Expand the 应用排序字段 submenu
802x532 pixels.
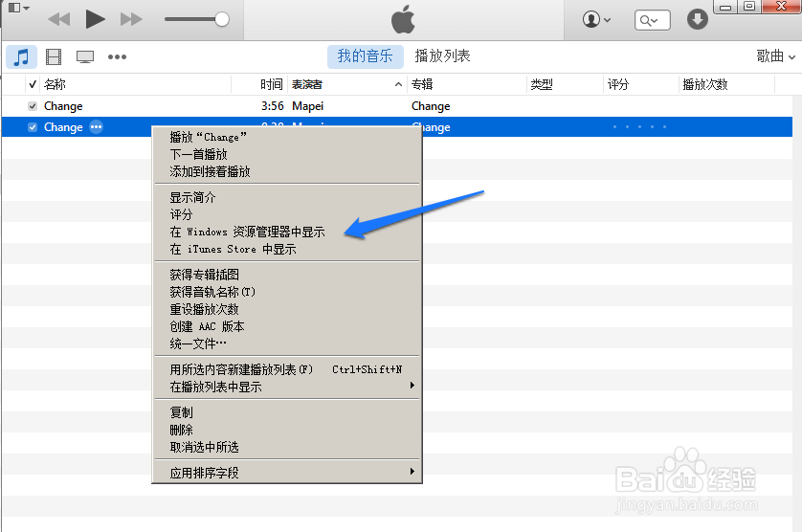[287, 473]
